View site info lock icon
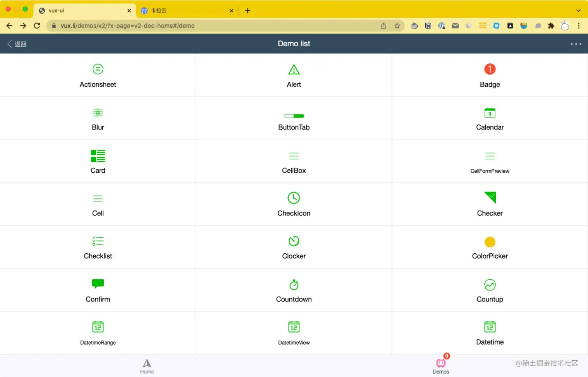Image resolution: width=588 pixels, height=377 pixels. (54, 26)
